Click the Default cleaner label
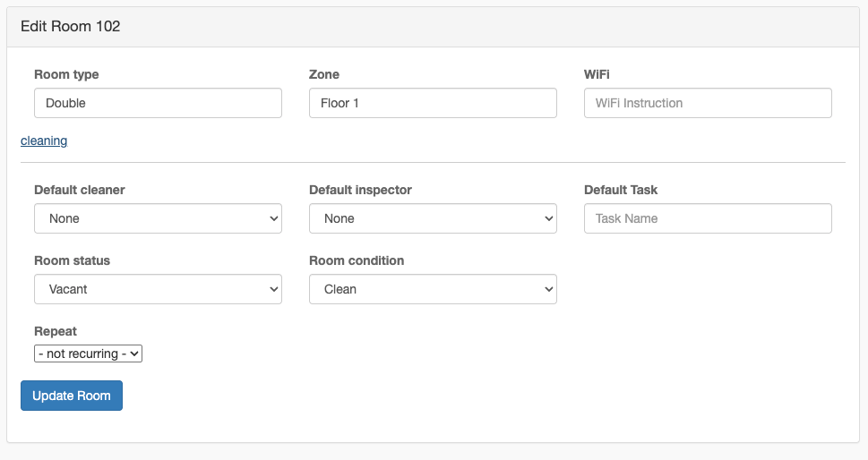 [80, 190]
